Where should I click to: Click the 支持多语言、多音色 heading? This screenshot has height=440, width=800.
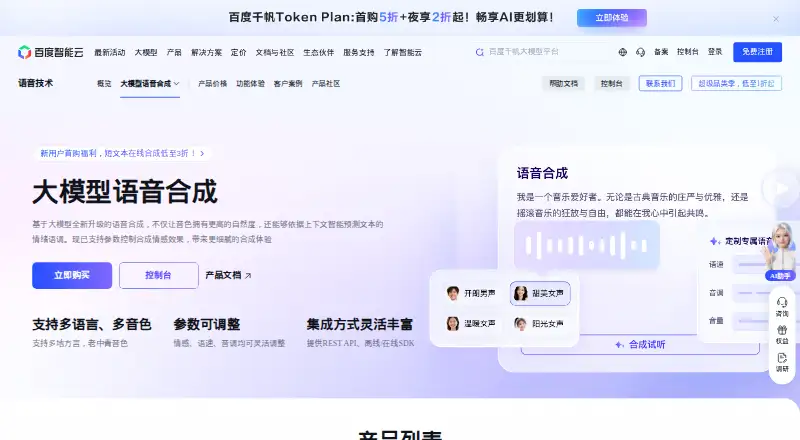[x=92, y=325]
